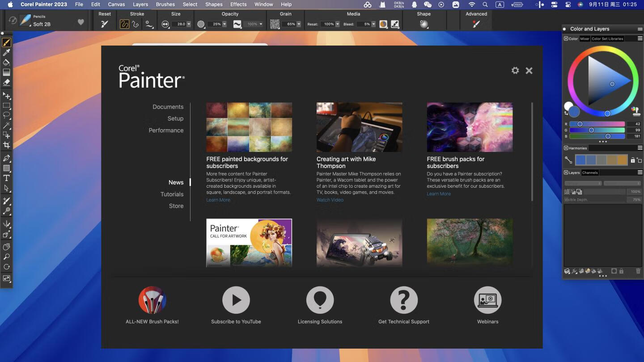Viewport: 644px width, 362px height.
Task: Select the Magic Wand tool
Action: (x=6, y=125)
